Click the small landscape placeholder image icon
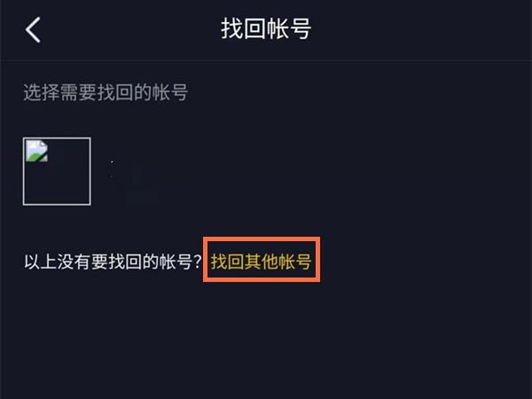The height and width of the screenshot is (399, 532). (37, 151)
